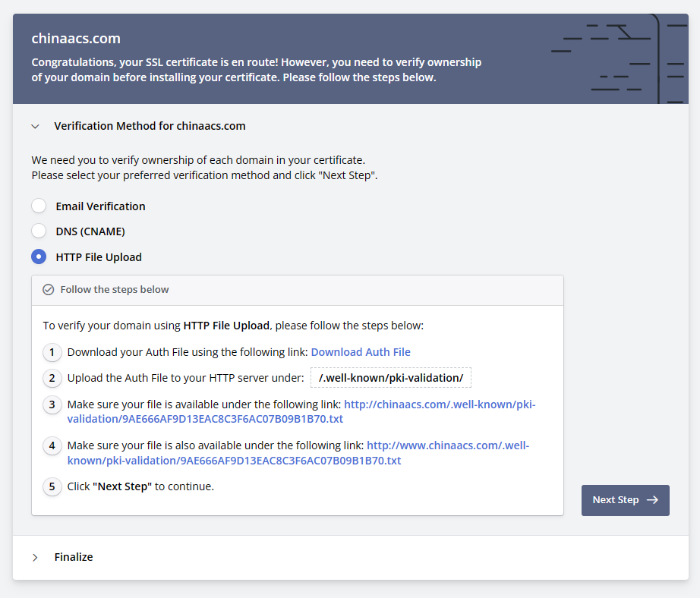The width and height of the screenshot is (700, 598).
Task: Open the www.chinaacs.com pki-validation txt link
Action: (298, 453)
